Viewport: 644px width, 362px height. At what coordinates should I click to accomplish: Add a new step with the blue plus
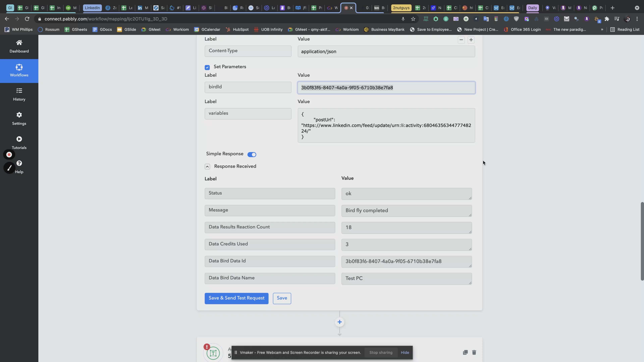point(339,322)
